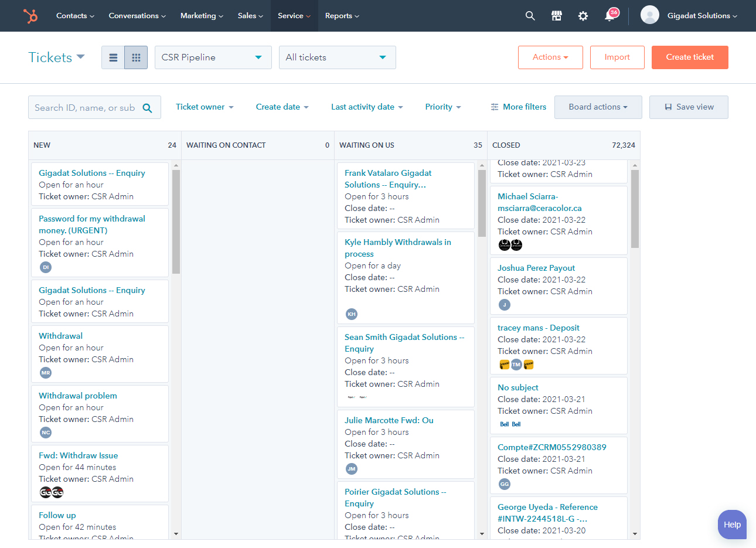Open the No subject ticket
This screenshot has width=756, height=548.
pos(518,387)
